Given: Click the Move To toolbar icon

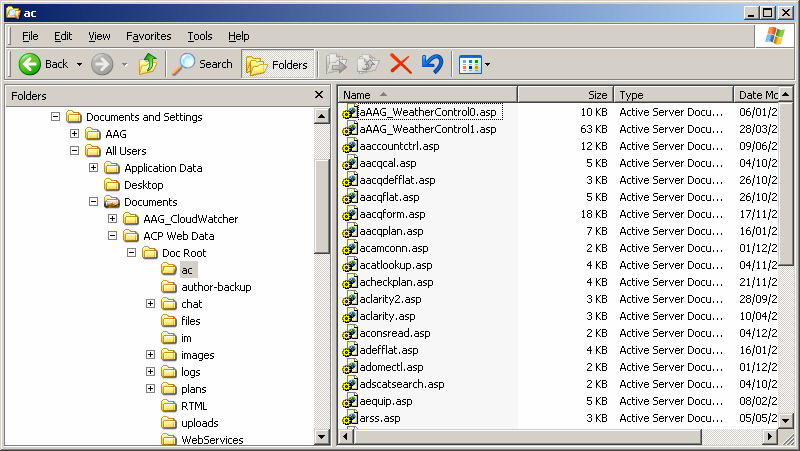Looking at the screenshot, I should [x=336, y=64].
